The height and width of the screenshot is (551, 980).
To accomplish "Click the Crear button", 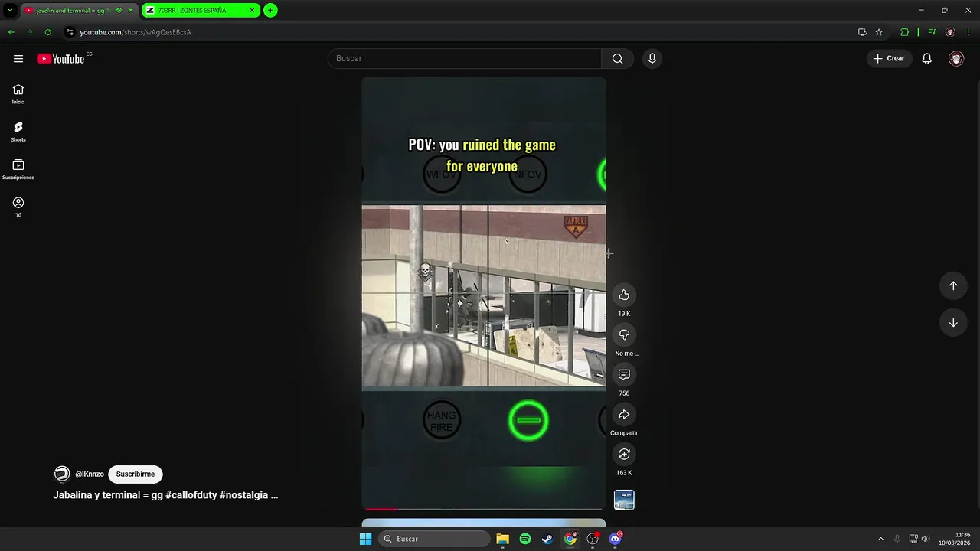I will (888, 59).
